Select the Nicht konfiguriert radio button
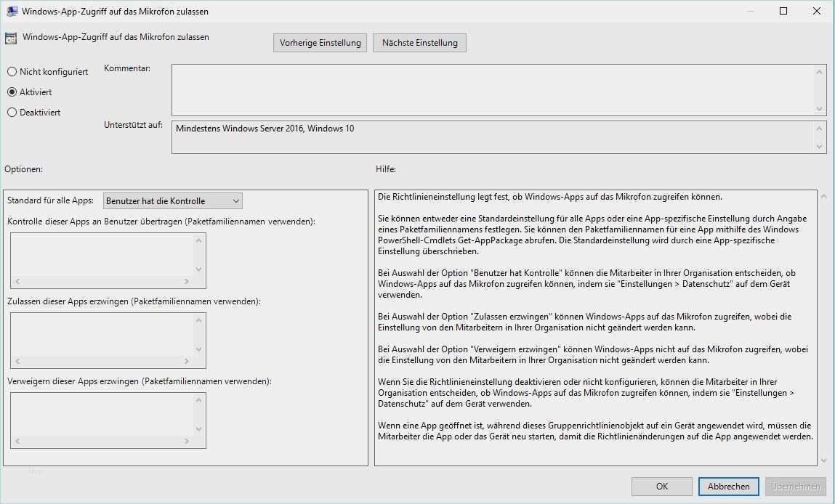 [12, 72]
